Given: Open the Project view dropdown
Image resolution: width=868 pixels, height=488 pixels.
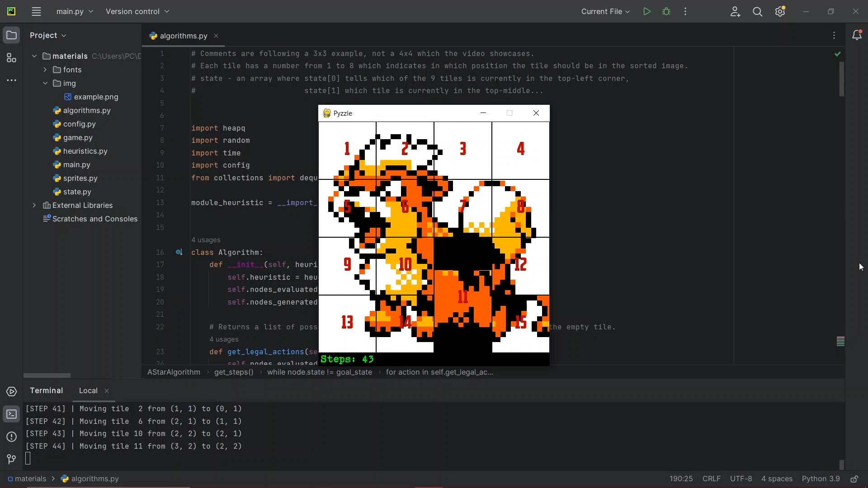Looking at the screenshot, I should (x=48, y=36).
